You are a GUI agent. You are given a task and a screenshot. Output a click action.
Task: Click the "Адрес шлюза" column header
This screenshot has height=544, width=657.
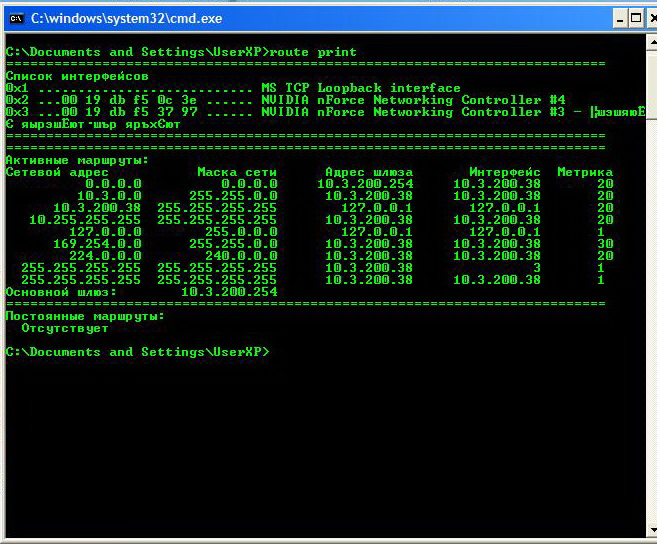(368, 172)
